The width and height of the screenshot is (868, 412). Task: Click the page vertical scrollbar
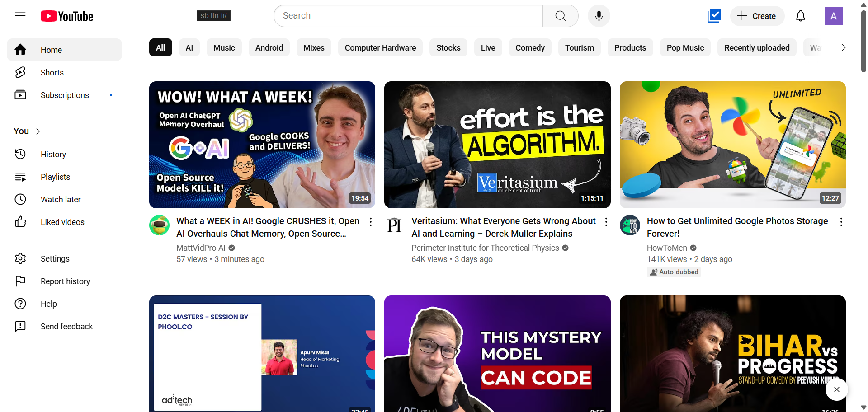coord(863,41)
